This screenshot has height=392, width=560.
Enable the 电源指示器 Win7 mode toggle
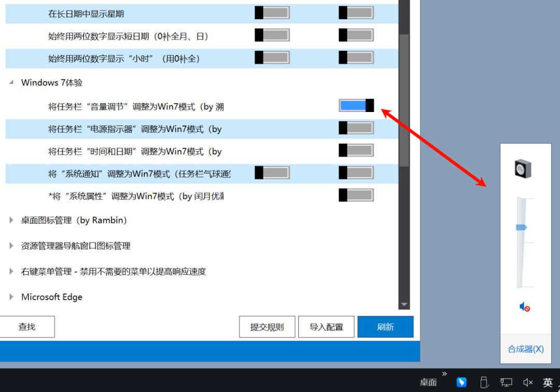[x=356, y=128]
